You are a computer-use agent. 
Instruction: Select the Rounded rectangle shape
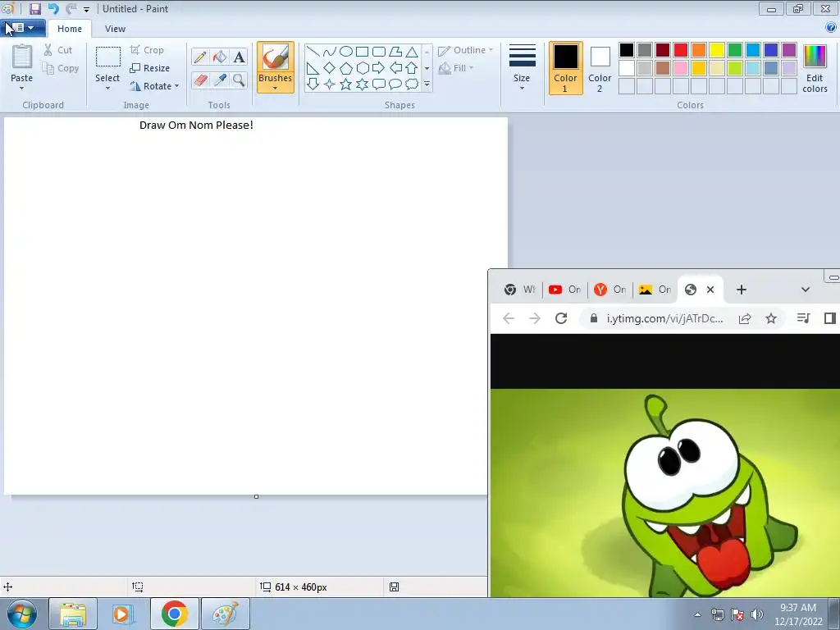click(x=379, y=52)
